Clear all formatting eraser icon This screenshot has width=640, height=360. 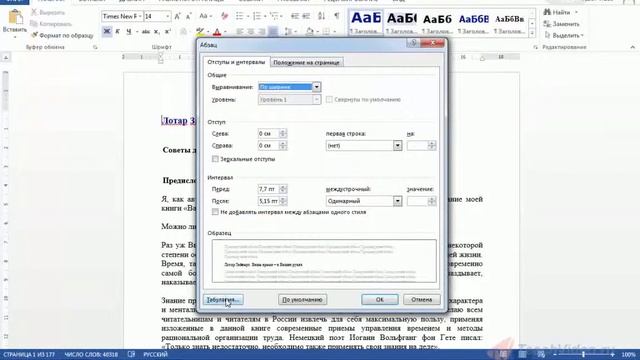[x=224, y=16]
